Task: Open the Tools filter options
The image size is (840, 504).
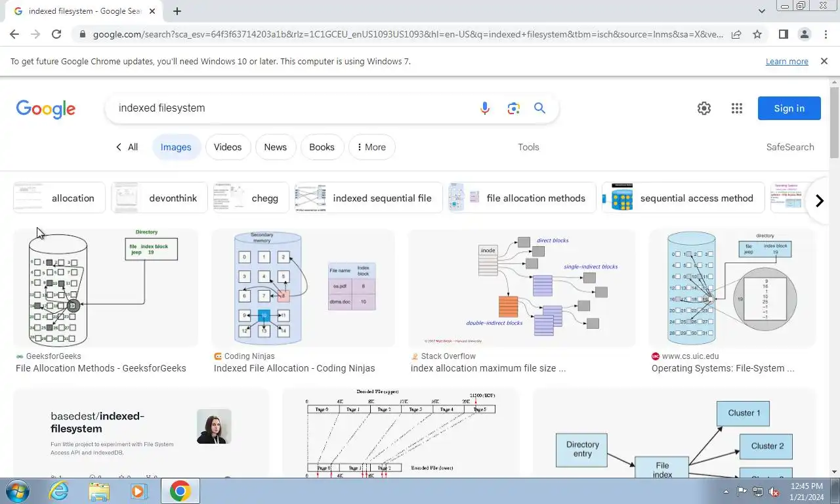Action: [x=528, y=147]
